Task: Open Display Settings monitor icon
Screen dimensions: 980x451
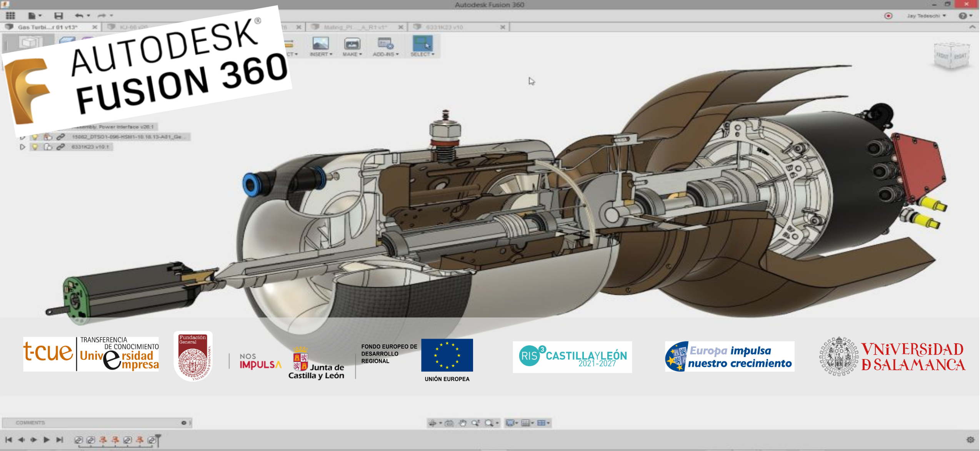Action: click(x=510, y=423)
